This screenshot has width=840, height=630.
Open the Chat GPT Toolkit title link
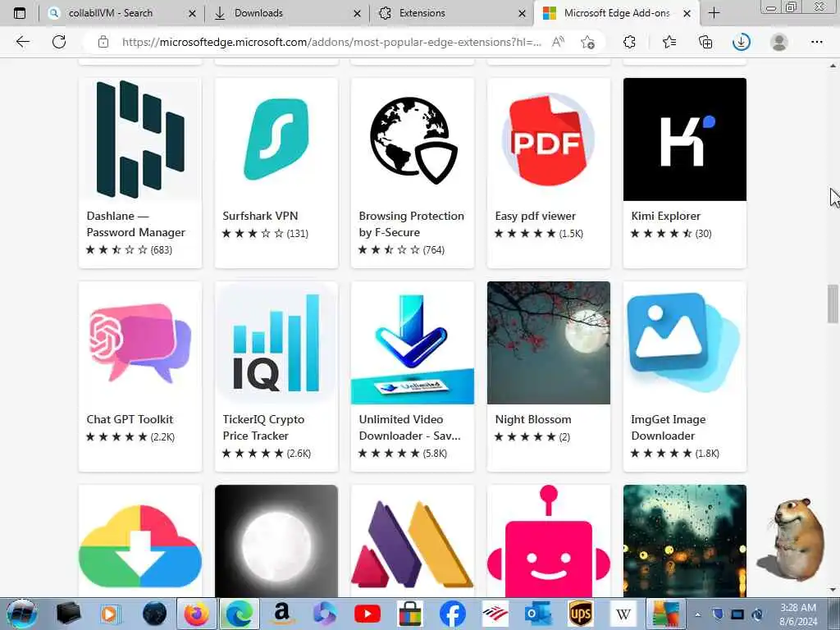(130, 419)
